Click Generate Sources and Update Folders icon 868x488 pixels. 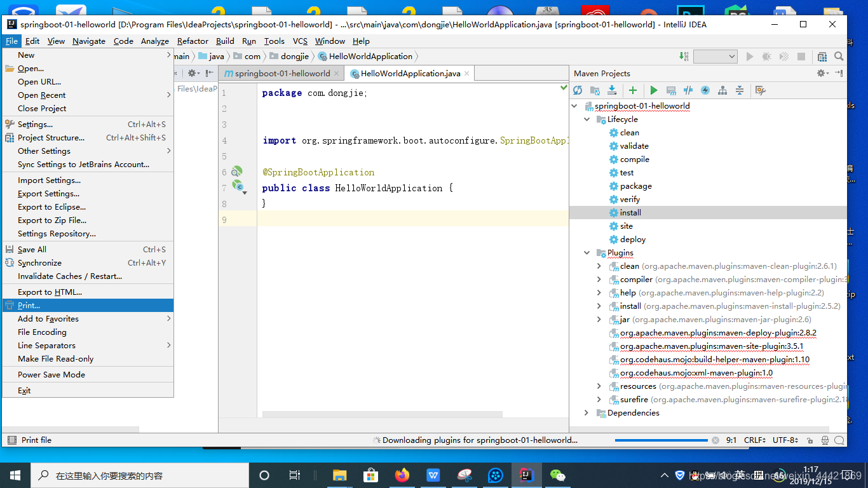(595, 90)
